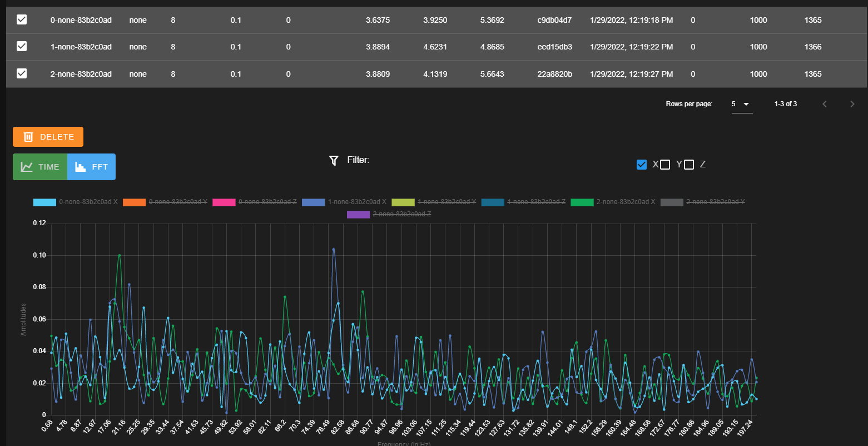Toggle legend swatch 1-none-83b2c0ad Z
This screenshot has height=446, width=868.
[x=493, y=202]
